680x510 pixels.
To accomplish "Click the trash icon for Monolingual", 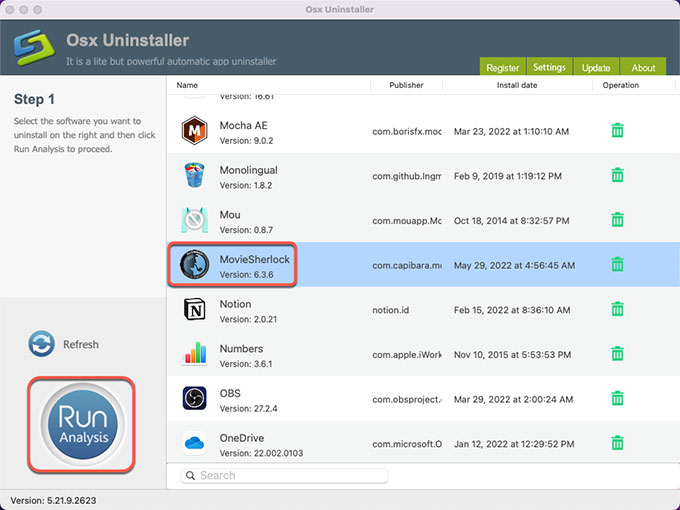I will (618, 175).
